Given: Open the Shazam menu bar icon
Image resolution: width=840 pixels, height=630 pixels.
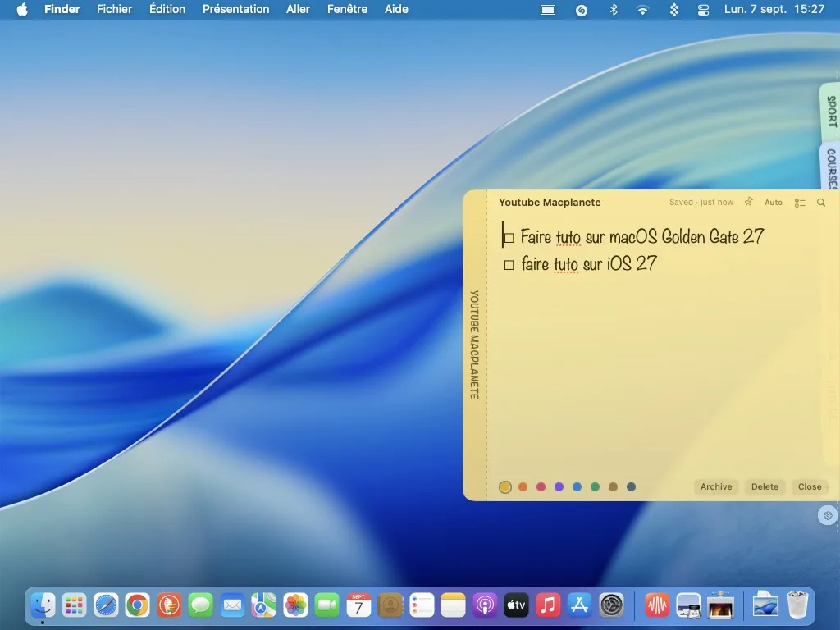Looking at the screenshot, I should (582, 10).
